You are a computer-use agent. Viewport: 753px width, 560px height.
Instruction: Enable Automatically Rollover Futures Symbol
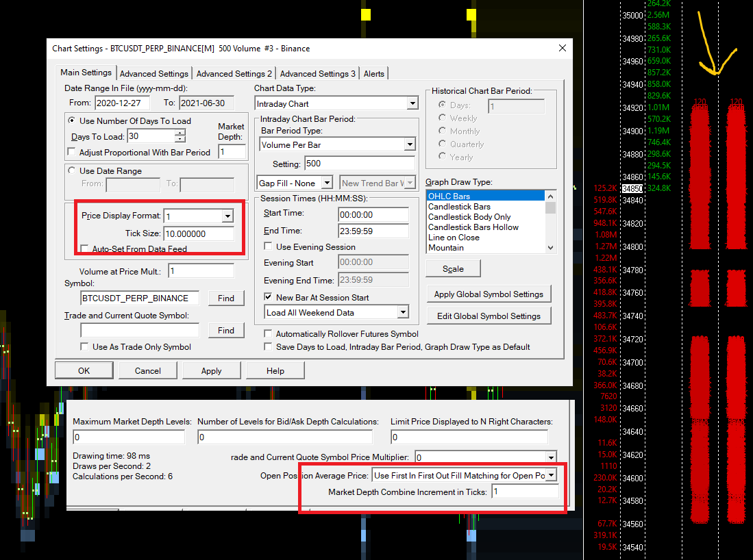click(x=268, y=333)
